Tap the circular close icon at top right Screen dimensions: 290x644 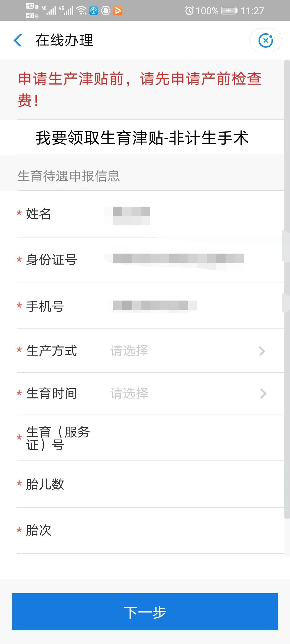click(265, 41)
